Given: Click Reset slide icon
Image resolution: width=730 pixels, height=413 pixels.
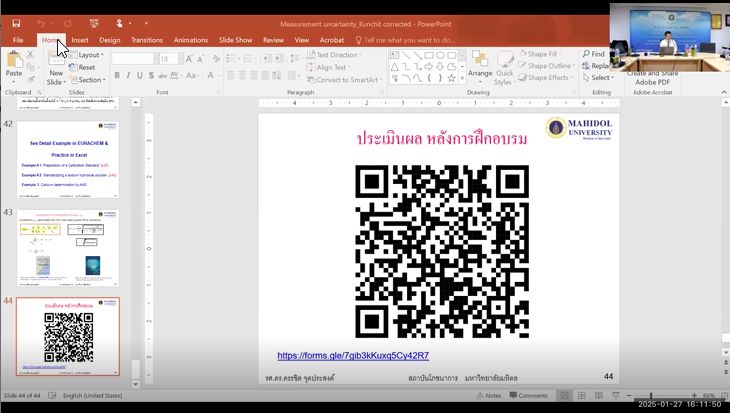Looking at the screenshot, I should click(x=83, y=67).
